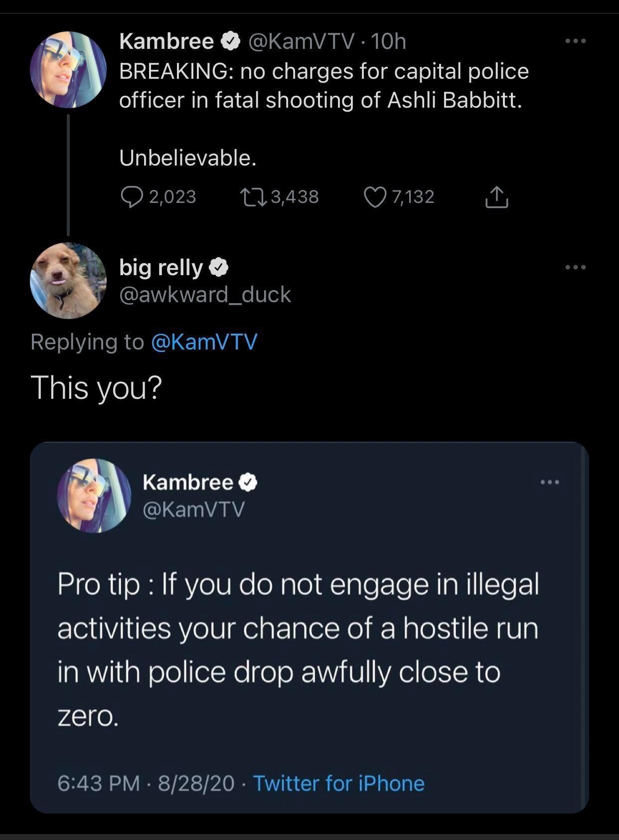This screenshot has height=840, width=619.
Task: Retweet Kambree's breaking news tweet
Action: point(253,197)
